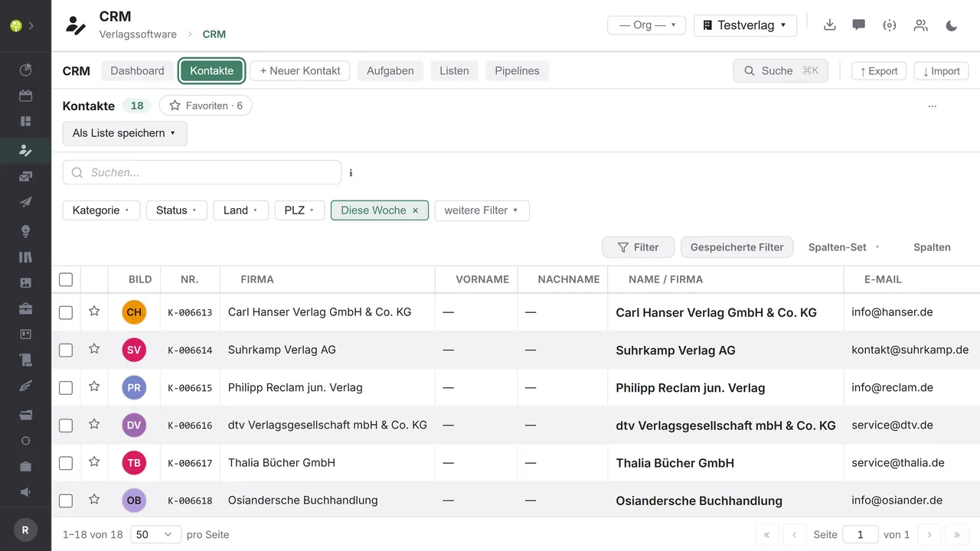Image resolution: width=980 pixels, height=551 pixels.
Task: Star the Thalia Bücher GmbH row
Action: (94, 461)
